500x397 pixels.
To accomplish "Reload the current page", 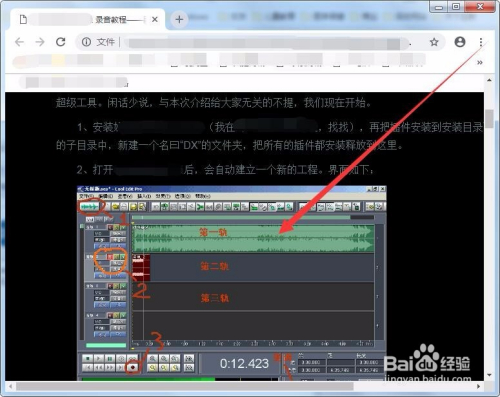I will pyautogui.click(x=60, y=42).
